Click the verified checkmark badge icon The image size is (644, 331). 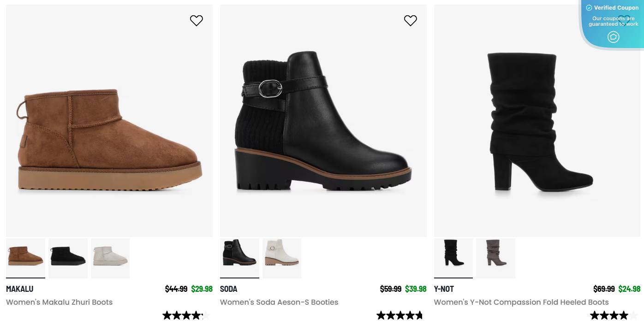click(x=589, y=8)
